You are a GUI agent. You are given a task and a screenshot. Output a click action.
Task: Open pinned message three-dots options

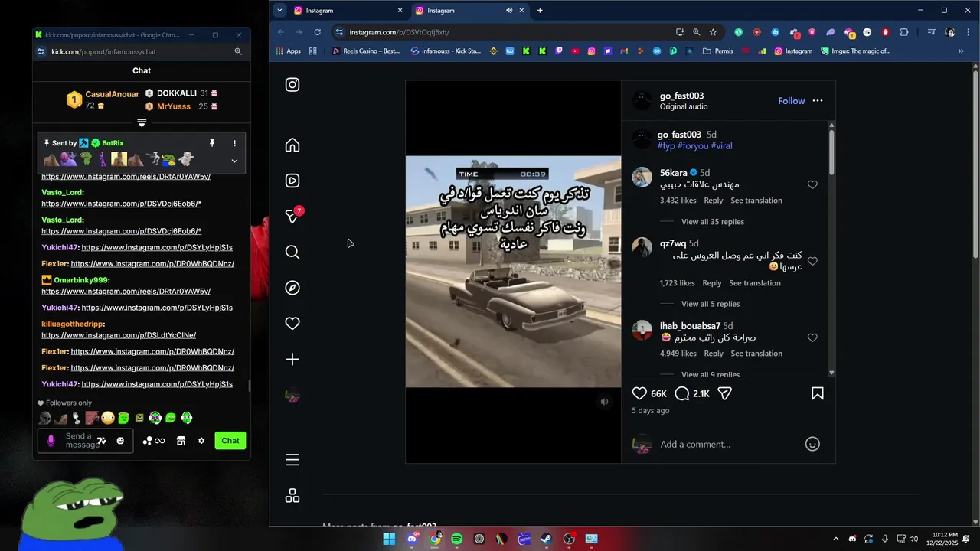pos(234,143)
